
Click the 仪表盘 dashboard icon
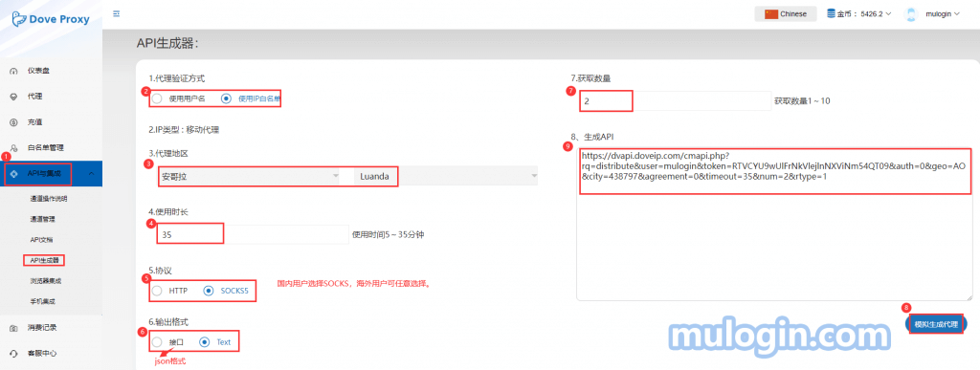point(13,71)
